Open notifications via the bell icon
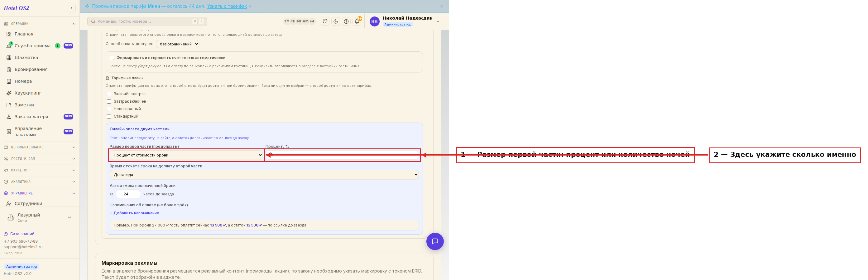868x280 pixels. click(x=357, y=21)
